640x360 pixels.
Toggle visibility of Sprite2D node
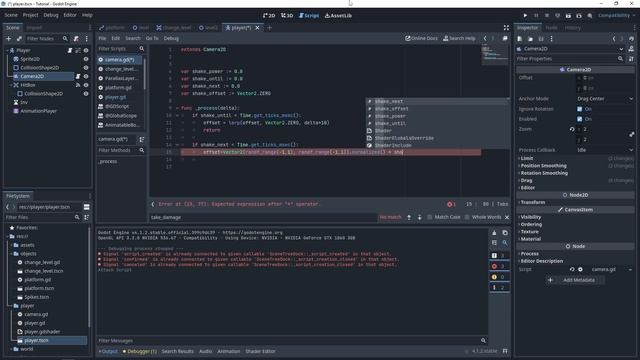(86, 59)
